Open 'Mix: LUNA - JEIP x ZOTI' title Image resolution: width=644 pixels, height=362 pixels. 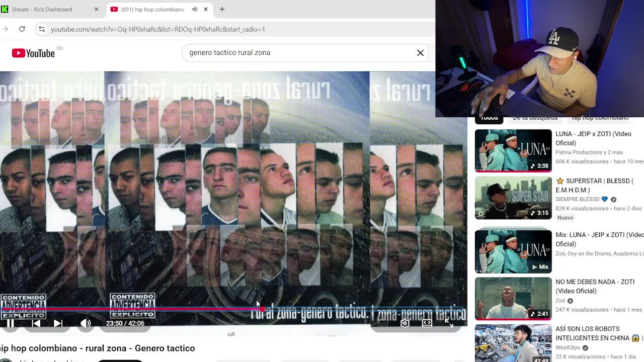pos(599,239)
